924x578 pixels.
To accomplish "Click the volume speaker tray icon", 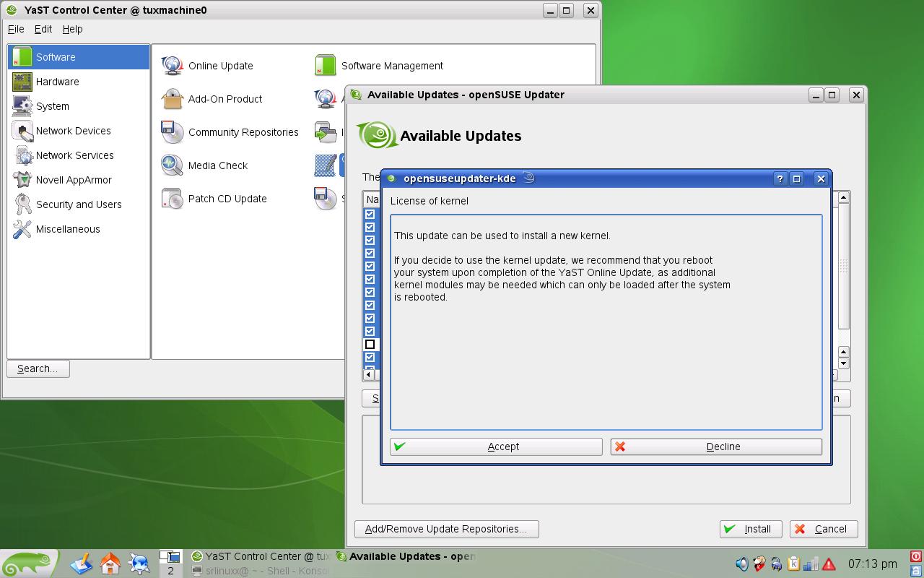I will tap(741, 564).
